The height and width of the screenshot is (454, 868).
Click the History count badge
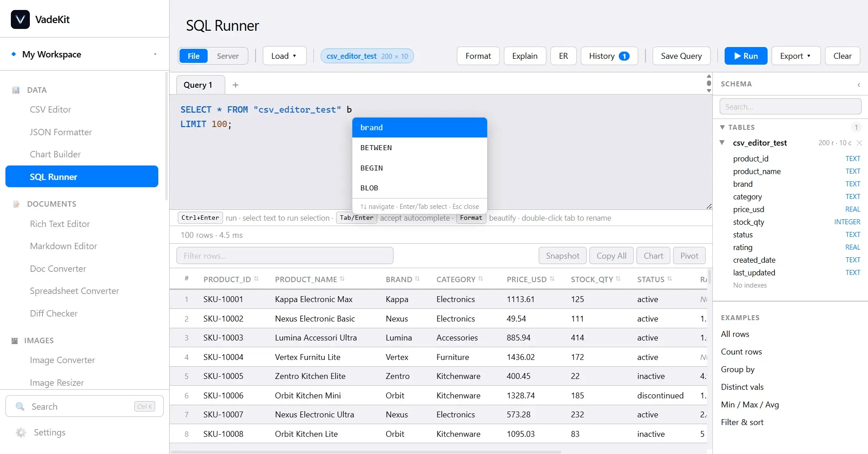coord(624,56)
